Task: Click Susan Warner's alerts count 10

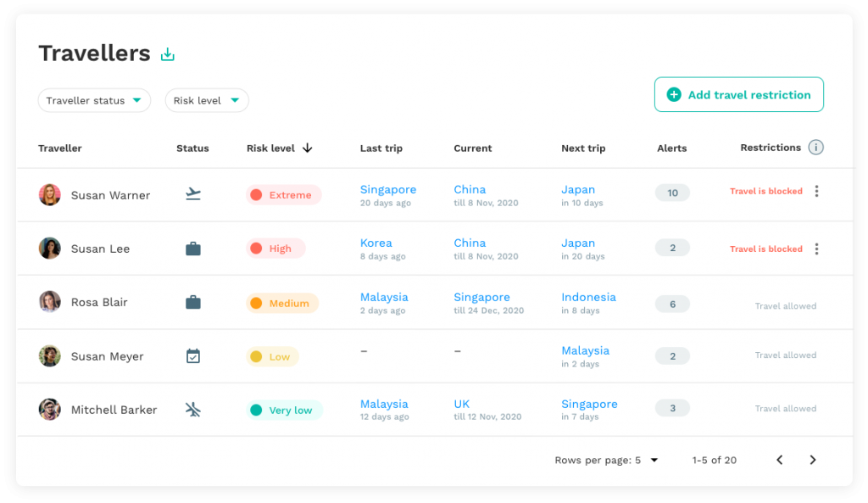Action: (672, 193)
